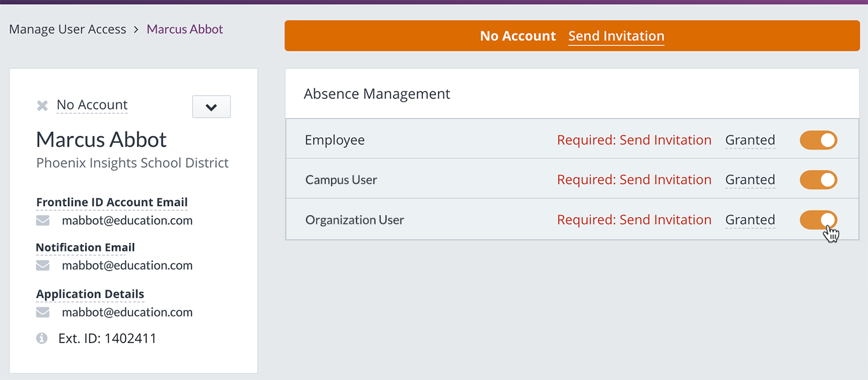Disable the Campus User access toggle
The height and width of the screenshot is (380, 868).
pyautogui.click(x=818, y=180)
